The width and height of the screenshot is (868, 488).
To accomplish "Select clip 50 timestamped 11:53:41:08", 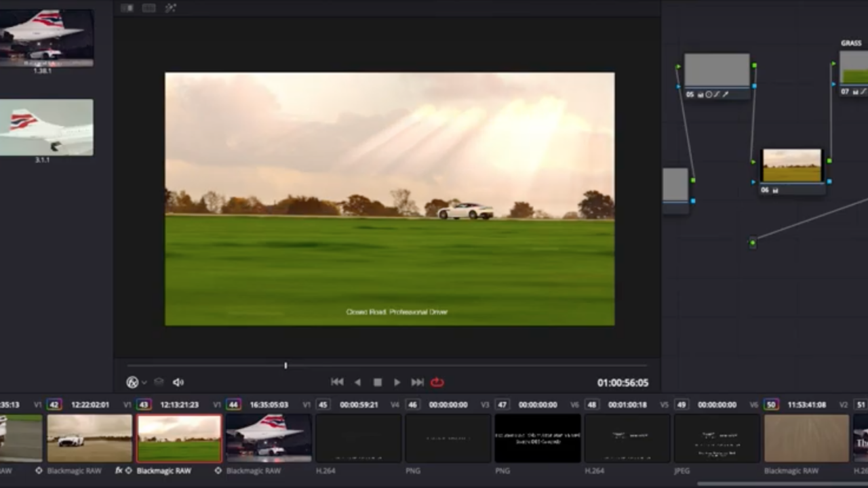I will coord(807,439).
